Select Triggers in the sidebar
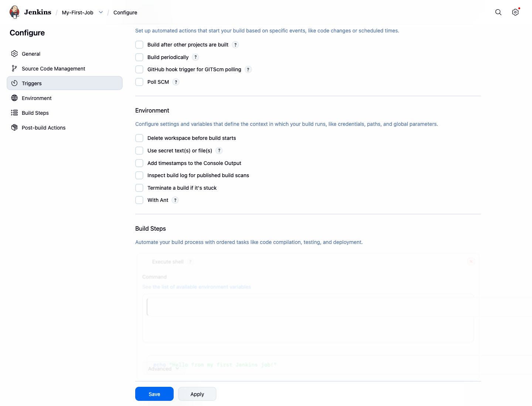This screenshot has height=406, width=532. click(65, 83)
